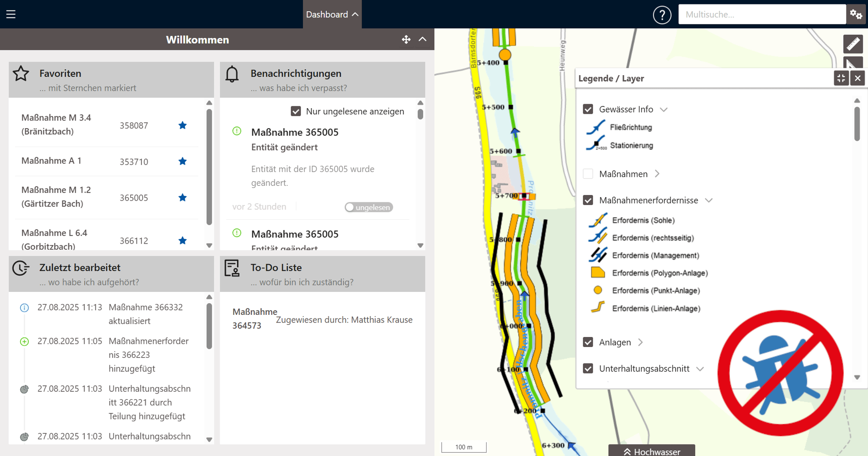Open first notification Maßnahme 365005
This screenshot has height=456, width=868.
point(295,132)
